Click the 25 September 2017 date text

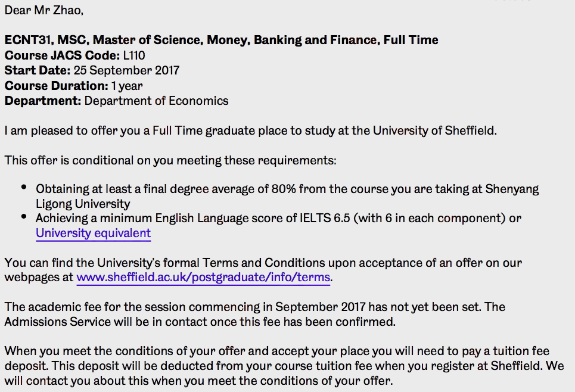tap(126, 70)
